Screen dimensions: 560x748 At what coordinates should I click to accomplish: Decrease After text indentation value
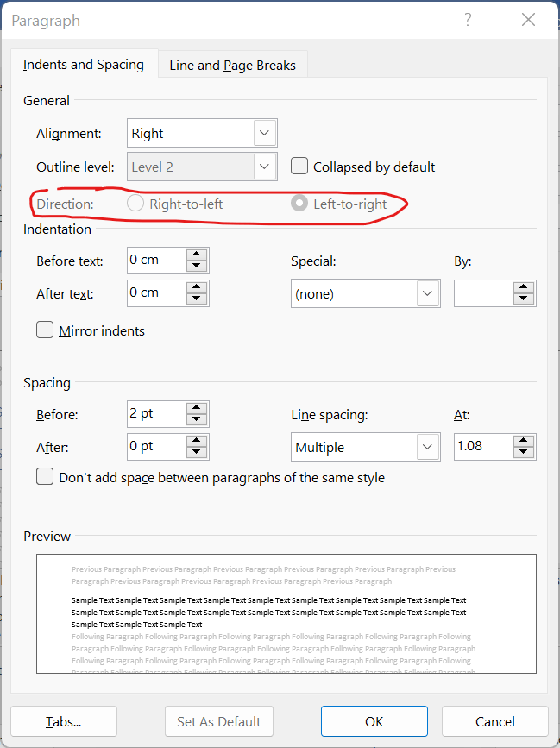197,299
